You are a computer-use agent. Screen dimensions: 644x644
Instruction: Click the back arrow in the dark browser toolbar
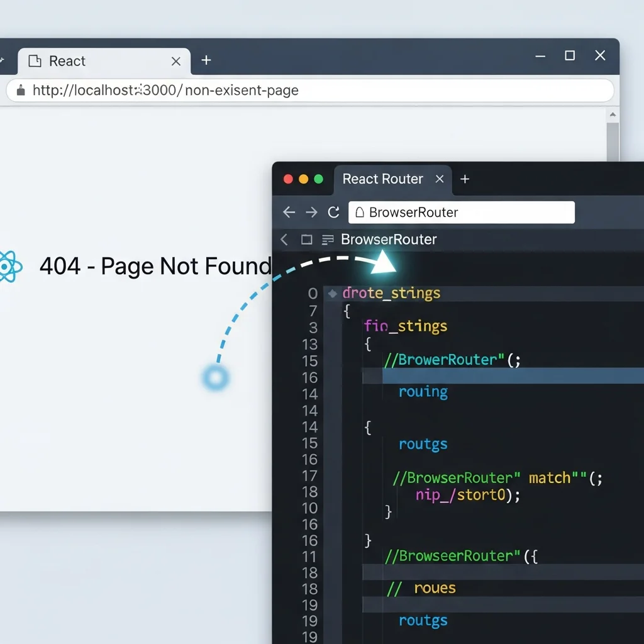pyautogui.click(x=289, y=212)
